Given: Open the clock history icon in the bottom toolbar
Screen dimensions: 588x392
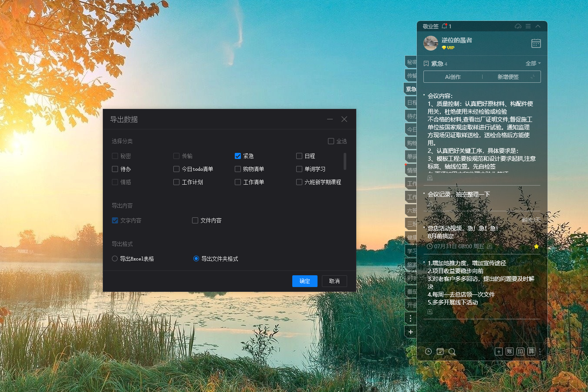Looking at the screenshot, I should (428, 351).
